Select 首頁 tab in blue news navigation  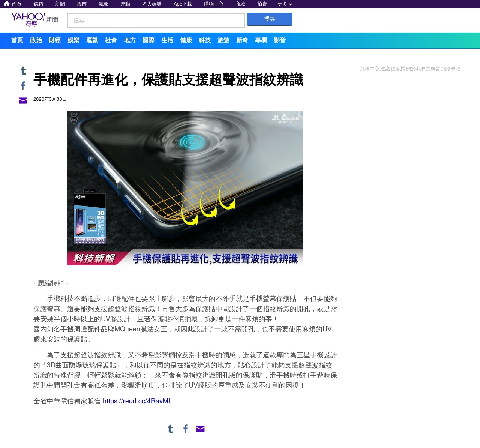click(x=17, y=40)
